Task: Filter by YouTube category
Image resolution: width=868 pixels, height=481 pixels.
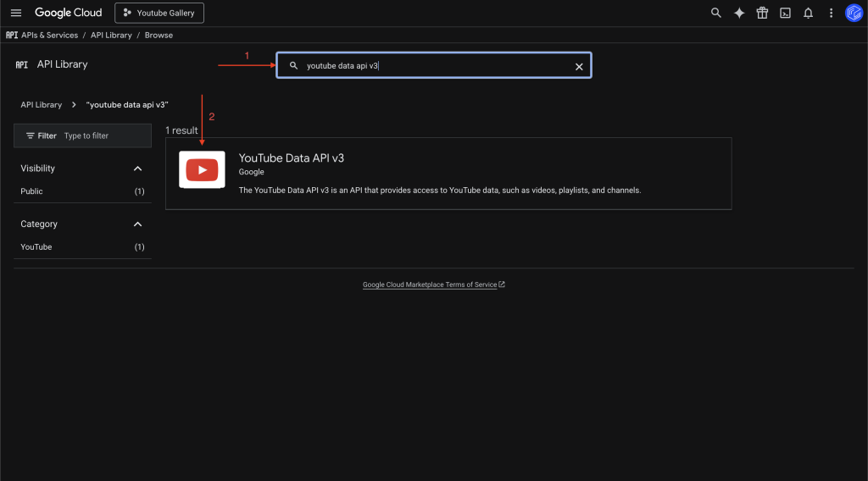Action: (x=36, y=247)
